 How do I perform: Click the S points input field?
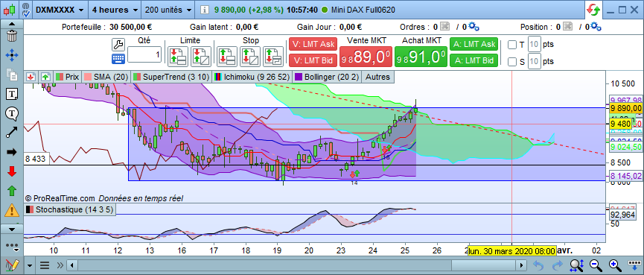pos(534,62)
